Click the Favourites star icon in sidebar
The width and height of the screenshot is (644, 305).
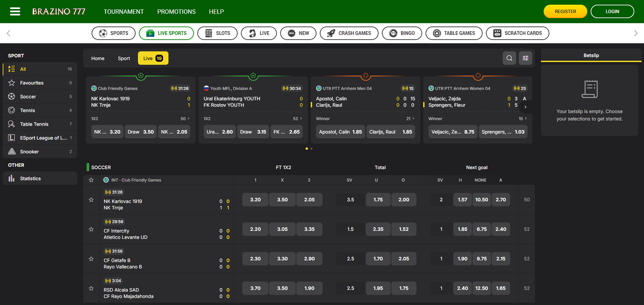(12, 83)
